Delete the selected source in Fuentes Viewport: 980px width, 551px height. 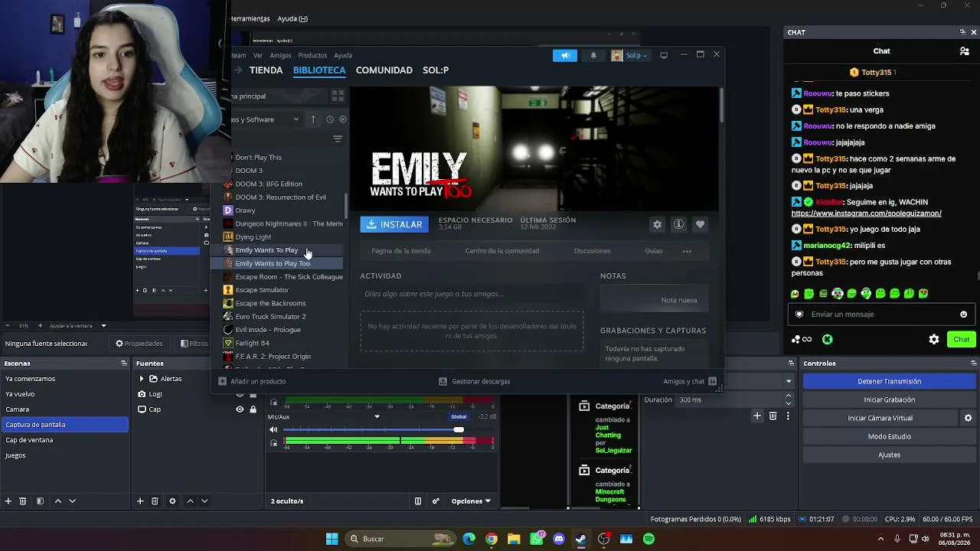coord(155,501)
